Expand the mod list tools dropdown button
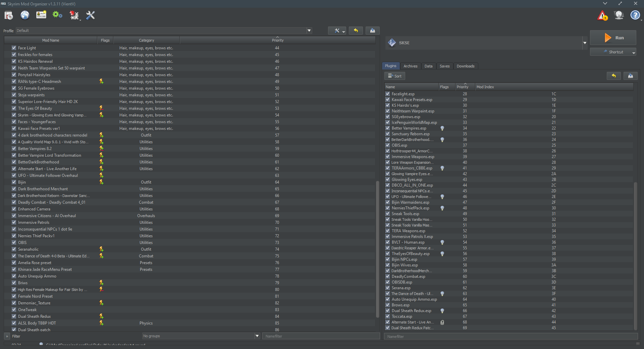 (x=337, y=31)
